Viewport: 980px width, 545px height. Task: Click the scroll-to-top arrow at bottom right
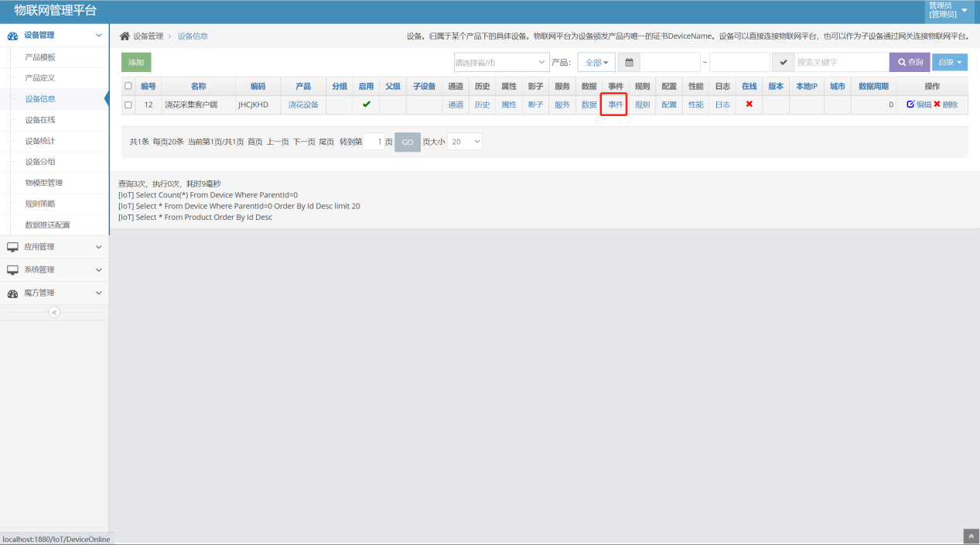tap(971, 536)
